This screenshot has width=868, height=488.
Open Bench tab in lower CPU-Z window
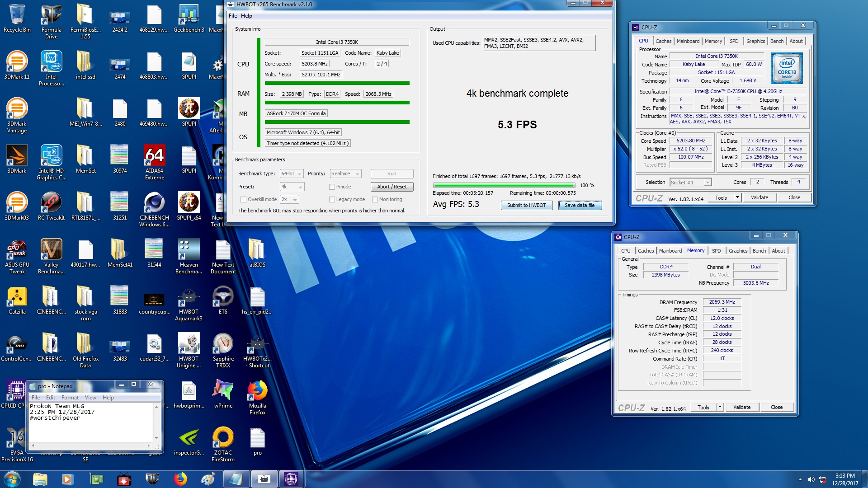point(759,251)
